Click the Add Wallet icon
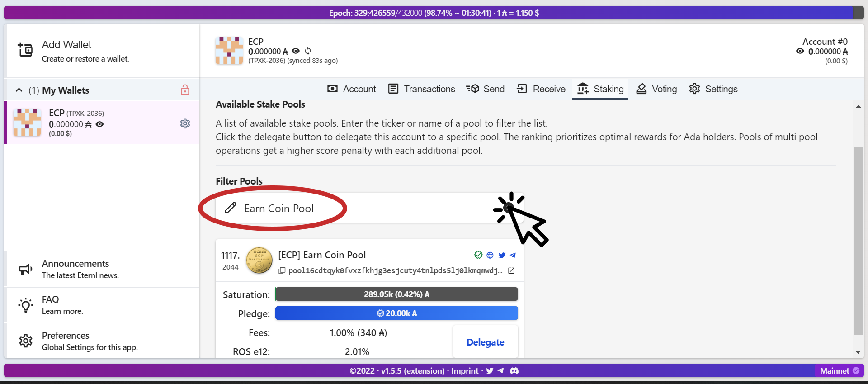 (x=25, y=50)
